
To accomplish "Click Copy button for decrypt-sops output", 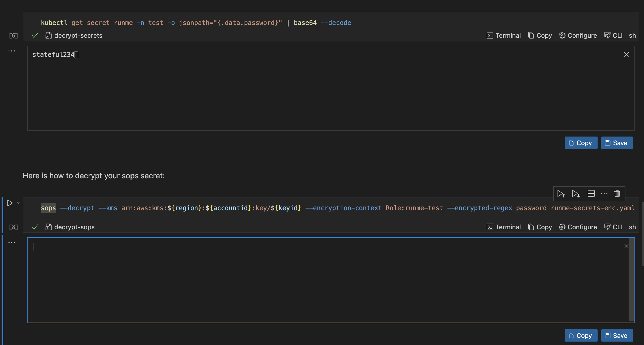I will (581, 335).
